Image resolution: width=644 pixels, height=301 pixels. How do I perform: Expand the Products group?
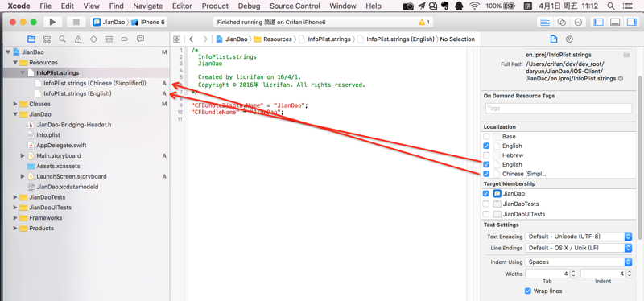15,229
